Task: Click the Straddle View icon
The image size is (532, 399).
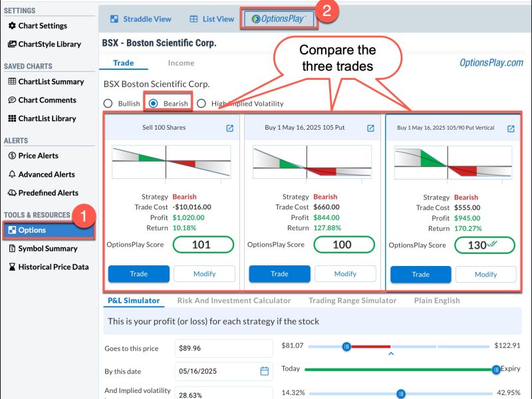Action: coord(114,19)
